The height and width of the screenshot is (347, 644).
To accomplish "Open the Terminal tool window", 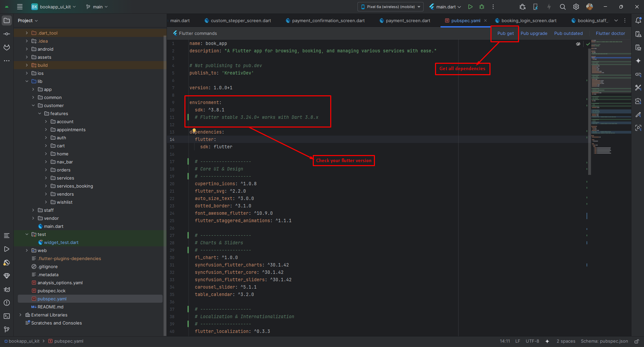I will coord(7,316).
